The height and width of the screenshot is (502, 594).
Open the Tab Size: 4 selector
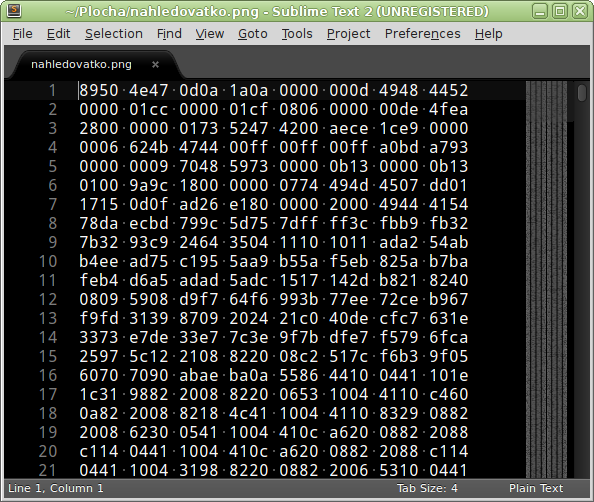pyautogui.click(x=427, y=488)
